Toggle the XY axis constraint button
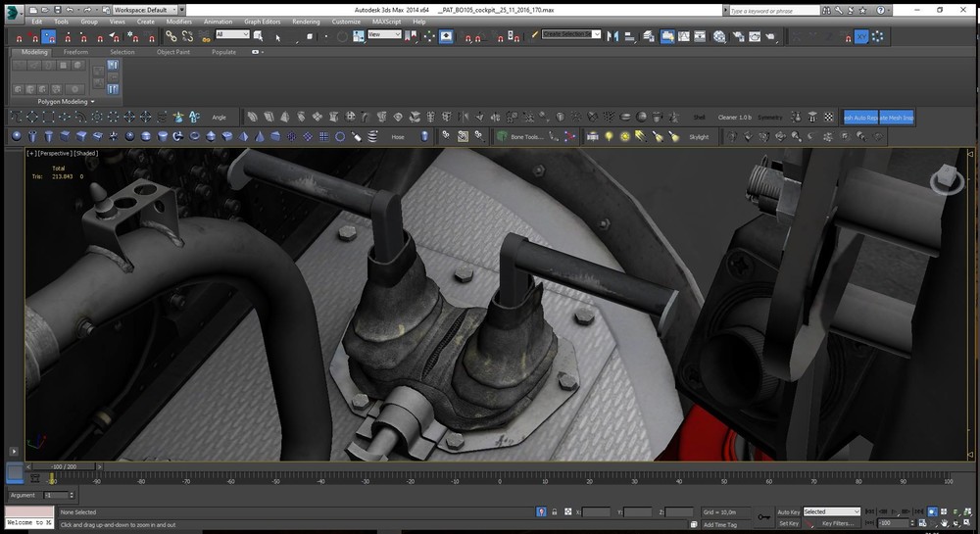This screenshot has height=534, width=980. click(x=861, y=36)
